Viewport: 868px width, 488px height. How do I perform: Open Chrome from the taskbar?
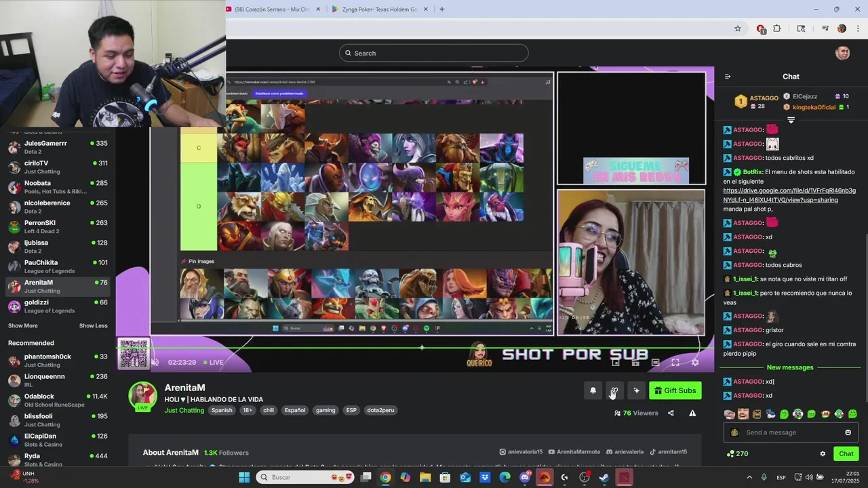[385, 477]
